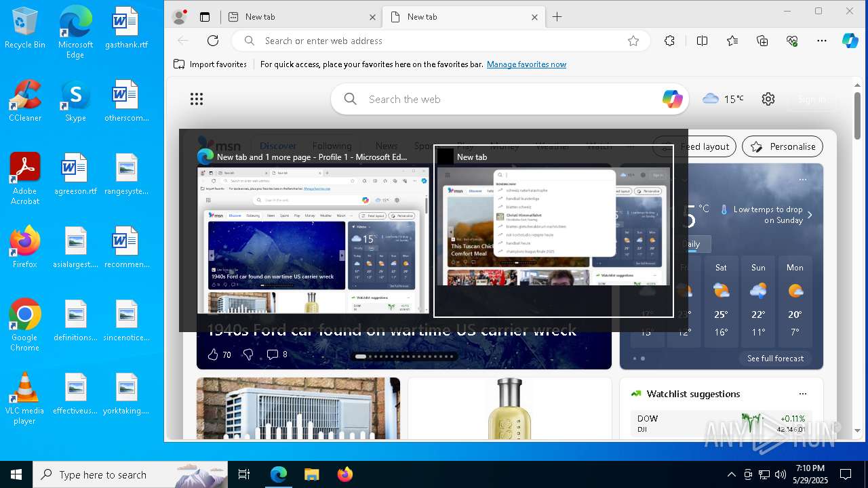Image resolution: width=868 pixels, height=488 pixels.
Task: Select yorktaking image file on desktop
Action: tap(126, 393)
